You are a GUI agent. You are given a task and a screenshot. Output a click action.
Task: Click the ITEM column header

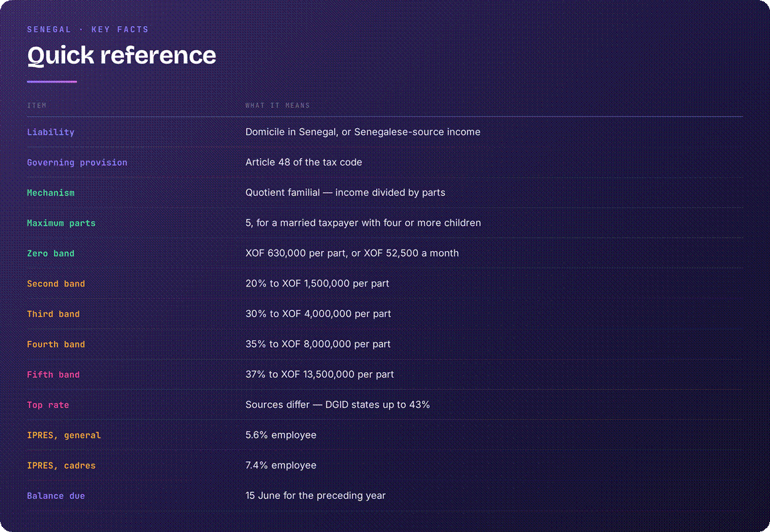(37, 105)
